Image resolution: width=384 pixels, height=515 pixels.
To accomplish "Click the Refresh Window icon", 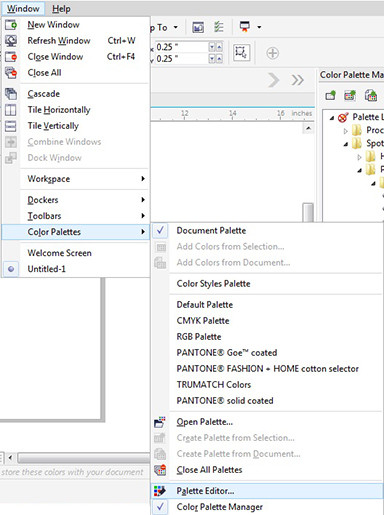I will tap(11, 41).
